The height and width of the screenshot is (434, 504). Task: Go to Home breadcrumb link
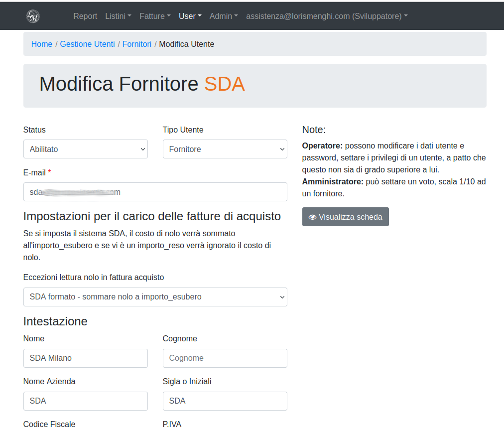click(x=42, y=44)
